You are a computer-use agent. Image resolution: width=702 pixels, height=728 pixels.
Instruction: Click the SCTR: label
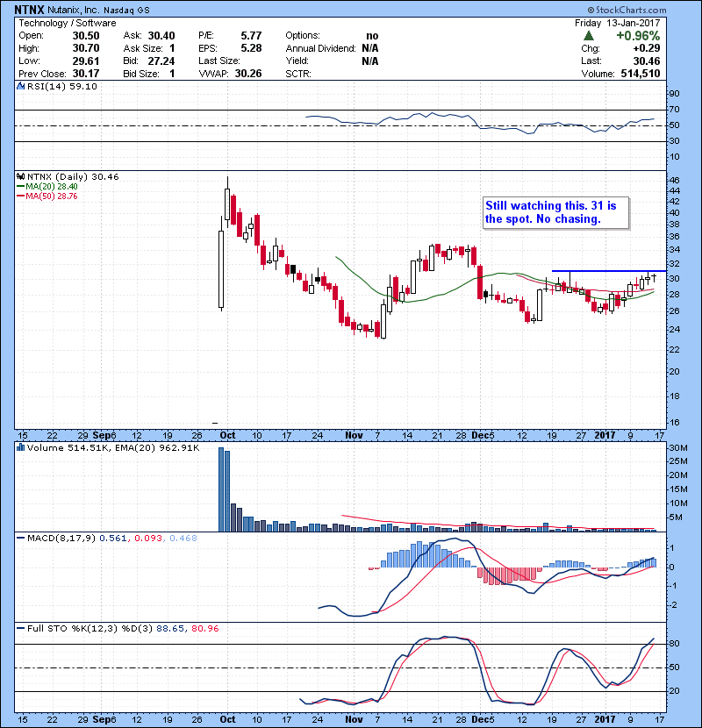tap(298, 74)
